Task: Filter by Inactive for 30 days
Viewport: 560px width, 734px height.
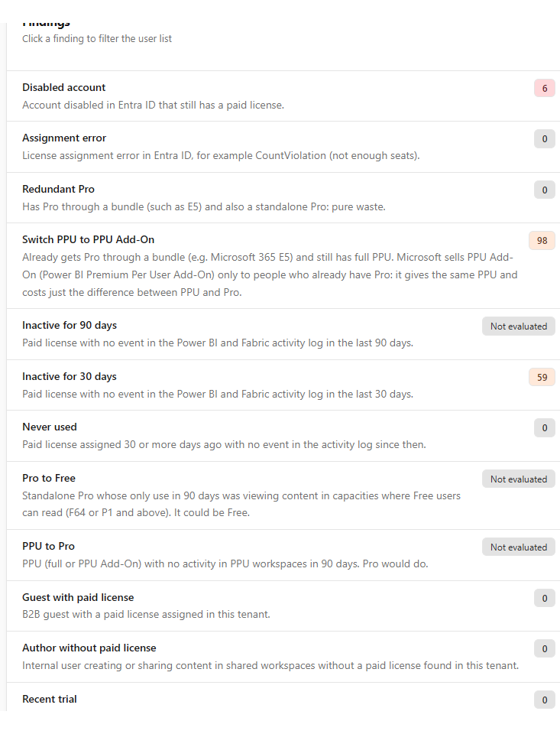Action: tap(283, 385)
